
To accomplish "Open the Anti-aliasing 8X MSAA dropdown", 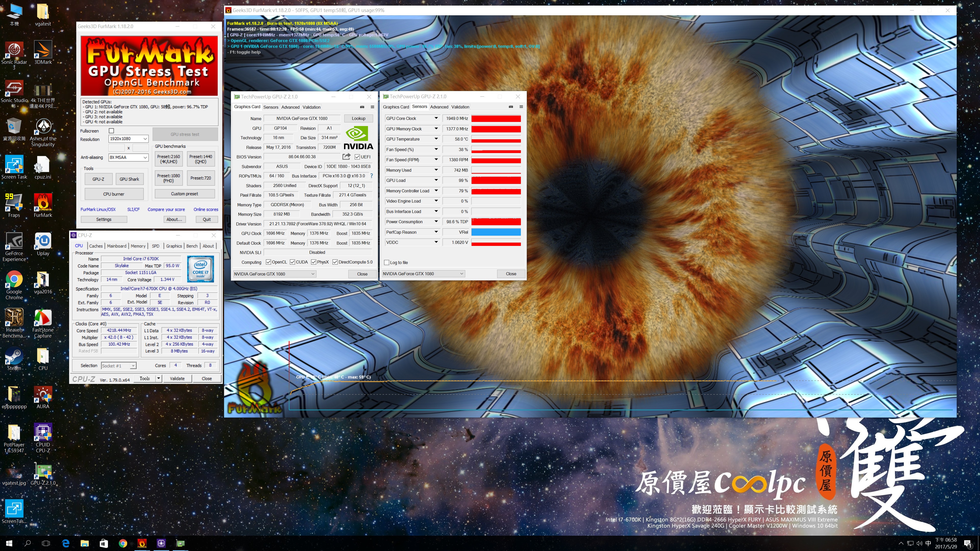I will coord(129,157).
